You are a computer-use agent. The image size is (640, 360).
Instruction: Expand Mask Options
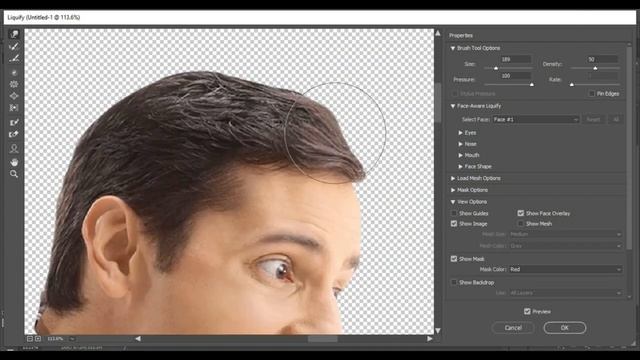[x=453, y=190]
